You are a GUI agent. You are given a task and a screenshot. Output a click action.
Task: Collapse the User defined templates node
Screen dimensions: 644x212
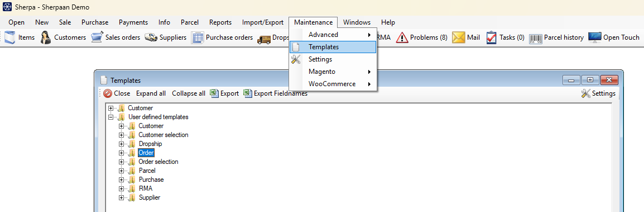click(111, 117)
